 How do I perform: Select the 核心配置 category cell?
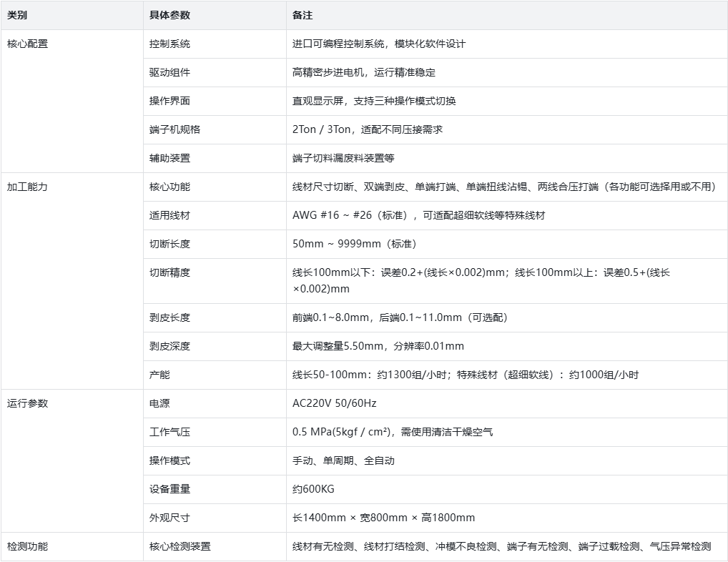coord(27,44)
